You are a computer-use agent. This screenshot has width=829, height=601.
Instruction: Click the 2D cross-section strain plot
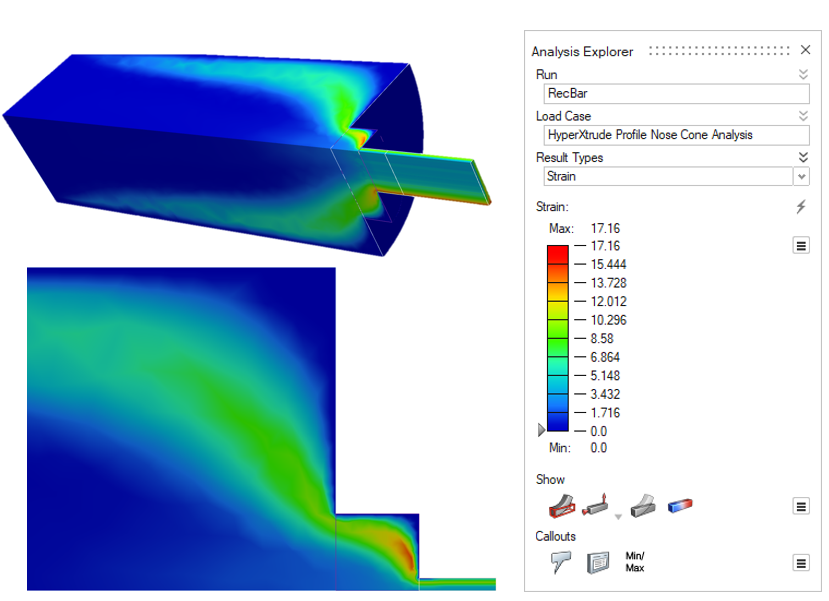261,429
